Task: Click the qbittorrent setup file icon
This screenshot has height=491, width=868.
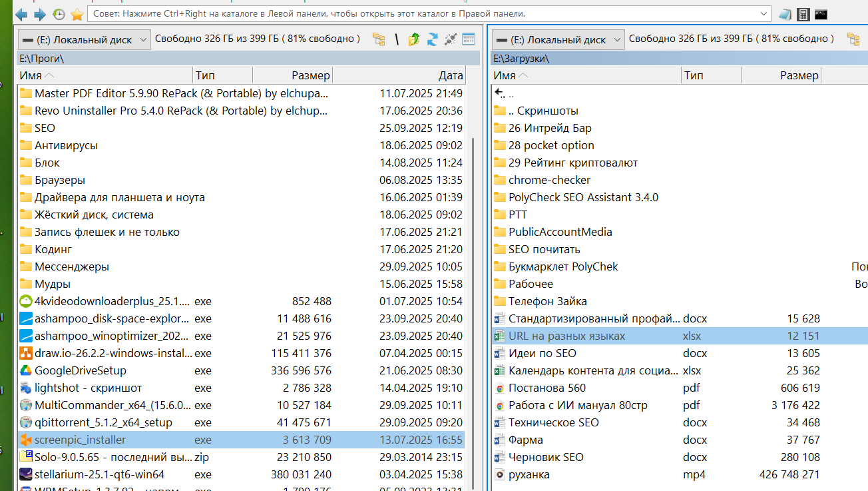Action: click(x=26, y=422)
